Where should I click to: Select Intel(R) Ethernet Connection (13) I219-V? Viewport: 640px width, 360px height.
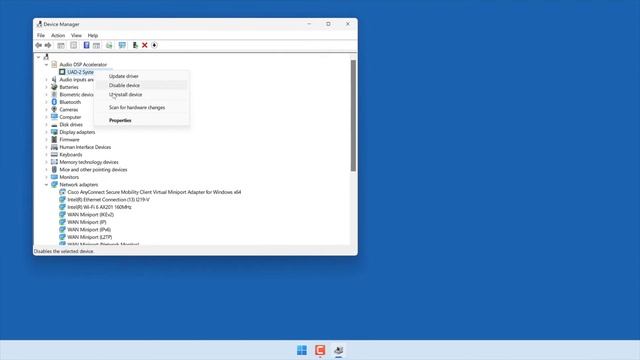tap(108, 200)
